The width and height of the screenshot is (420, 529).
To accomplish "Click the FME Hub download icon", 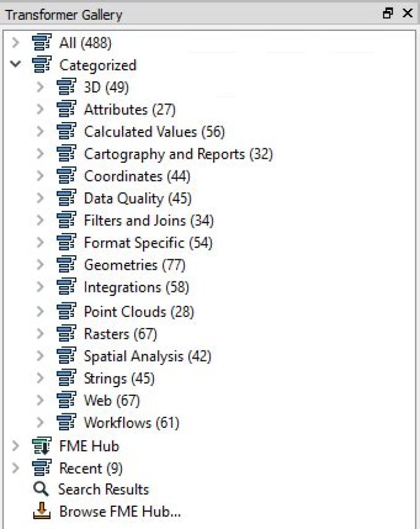I will pos(42,446).
